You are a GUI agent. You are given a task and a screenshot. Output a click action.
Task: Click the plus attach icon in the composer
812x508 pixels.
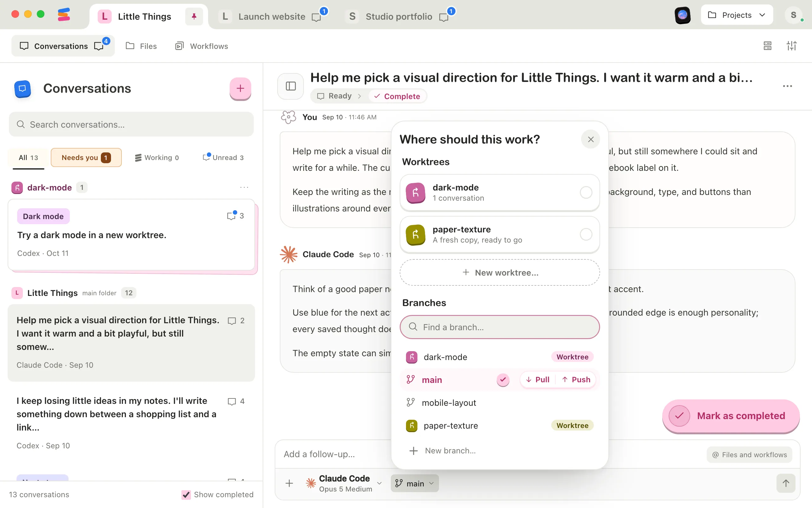(289, 483)
